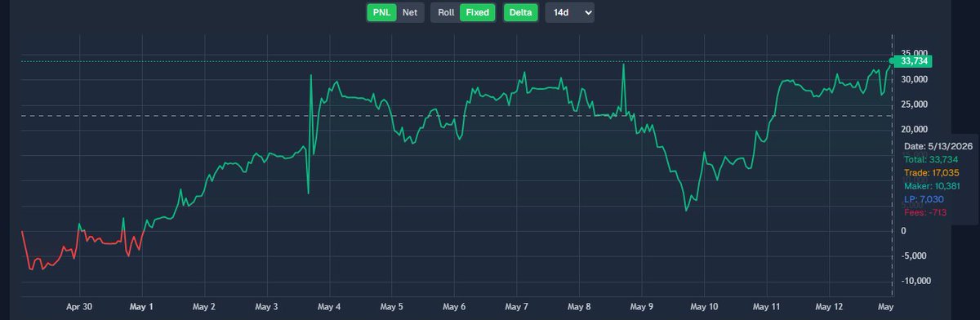Click the -5,000 y-axis label
The image size is (980, 320).
[915, 256]
